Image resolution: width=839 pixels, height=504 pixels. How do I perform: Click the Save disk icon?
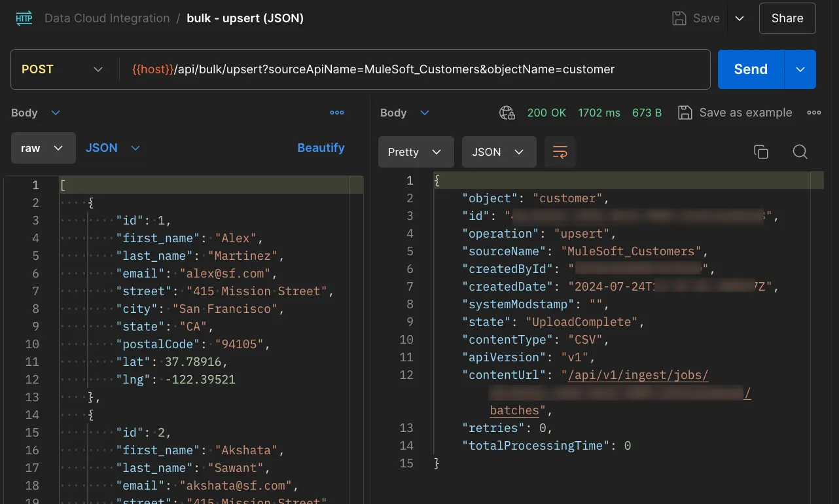point(679,18)
